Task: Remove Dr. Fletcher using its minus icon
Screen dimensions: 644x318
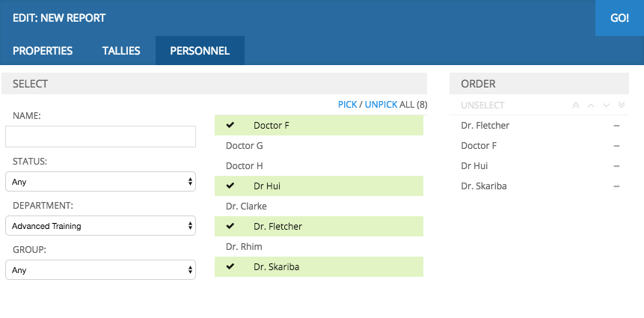Action: [x=616, y=126]
